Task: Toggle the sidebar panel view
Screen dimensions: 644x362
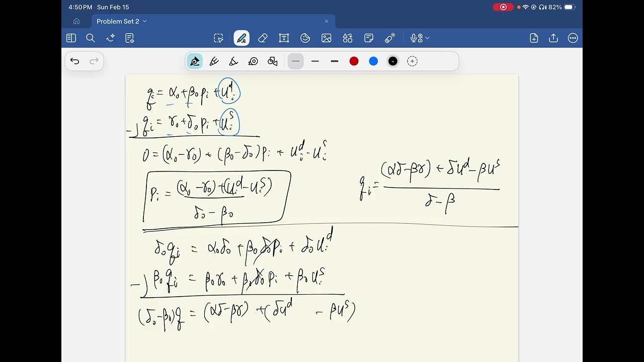Action: coord(71,38)
